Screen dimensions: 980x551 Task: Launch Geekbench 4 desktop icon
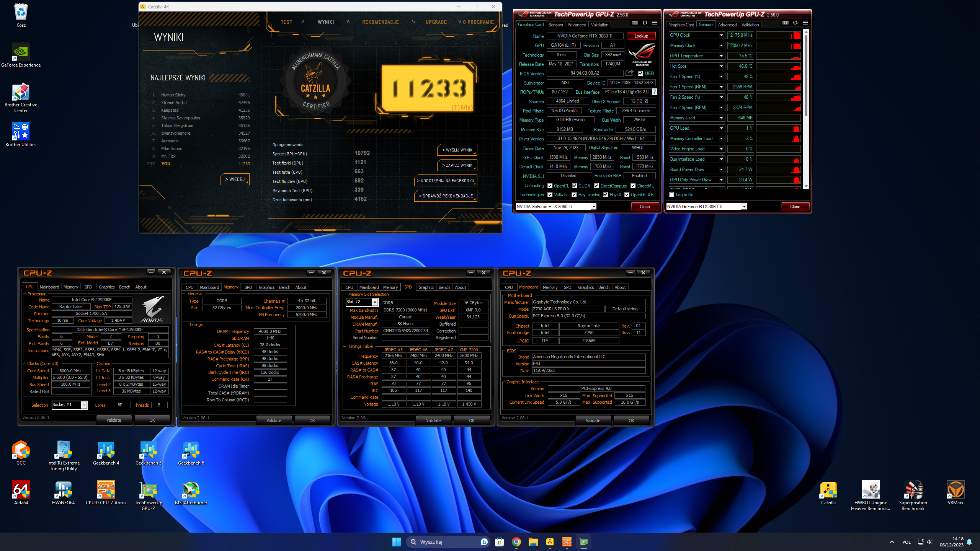click(x=106, y=453)
